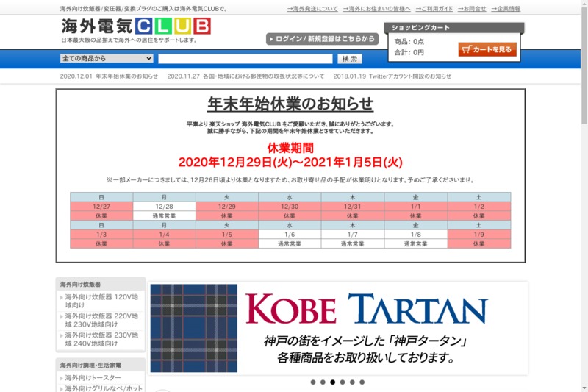Open the ご利用ガイド top navigation link
Image resolution: width=588 pixels, height=392 pixels.
pos(433,9)
